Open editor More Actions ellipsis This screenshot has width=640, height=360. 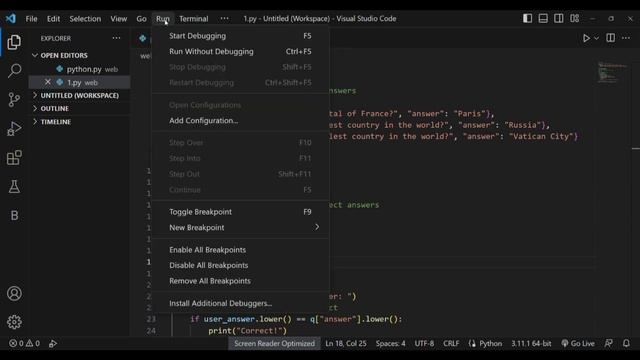626,38
